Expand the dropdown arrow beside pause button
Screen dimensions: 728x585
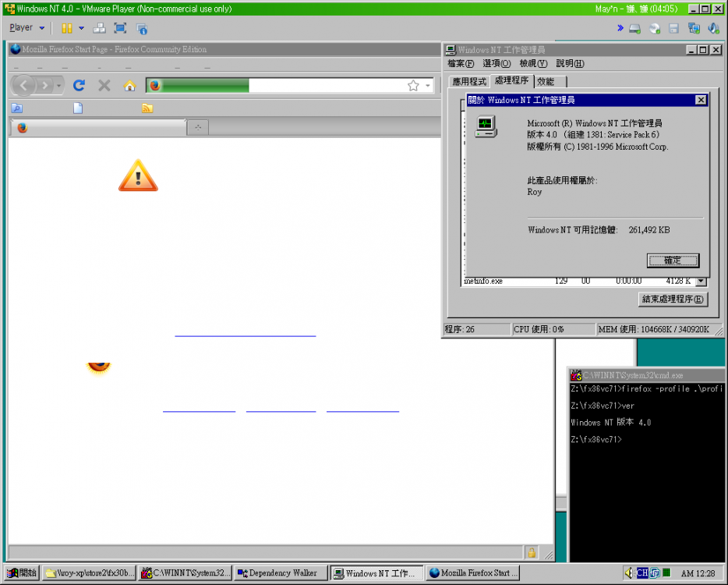[x=81, y=28]
